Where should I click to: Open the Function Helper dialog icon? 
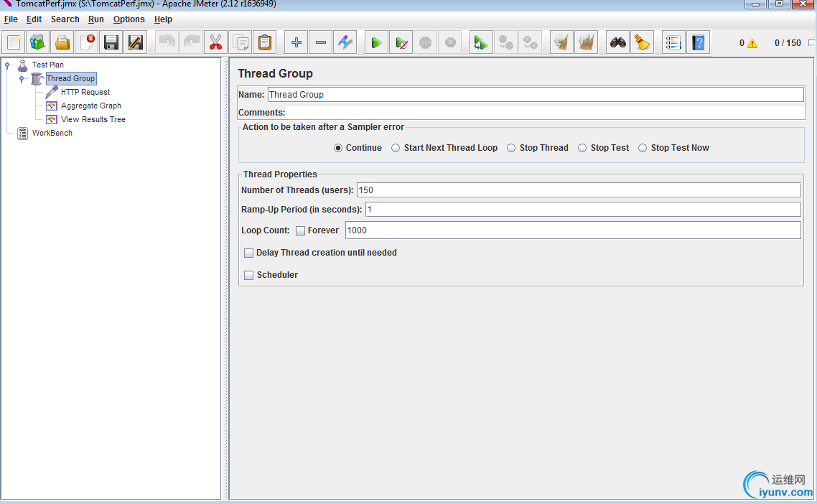[673, 42]
